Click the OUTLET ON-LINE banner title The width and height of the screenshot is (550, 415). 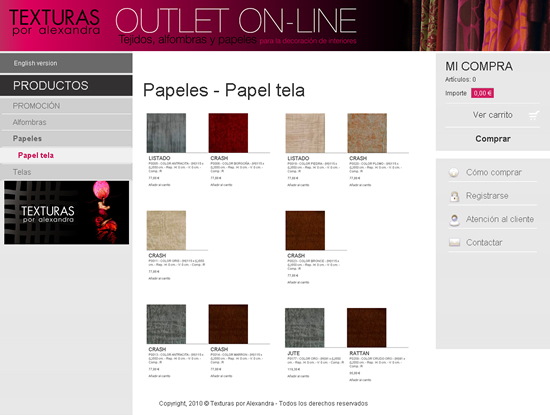point(236,21)
